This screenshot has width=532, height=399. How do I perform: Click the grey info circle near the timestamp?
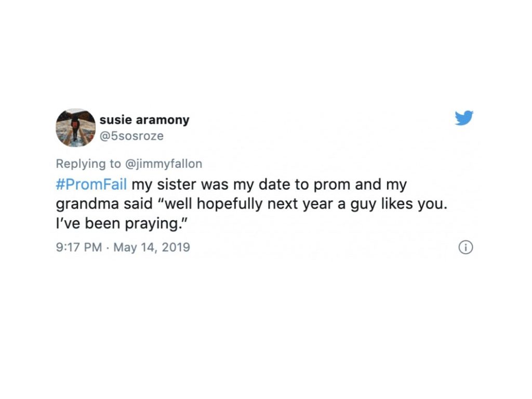[x=466, y=248]
